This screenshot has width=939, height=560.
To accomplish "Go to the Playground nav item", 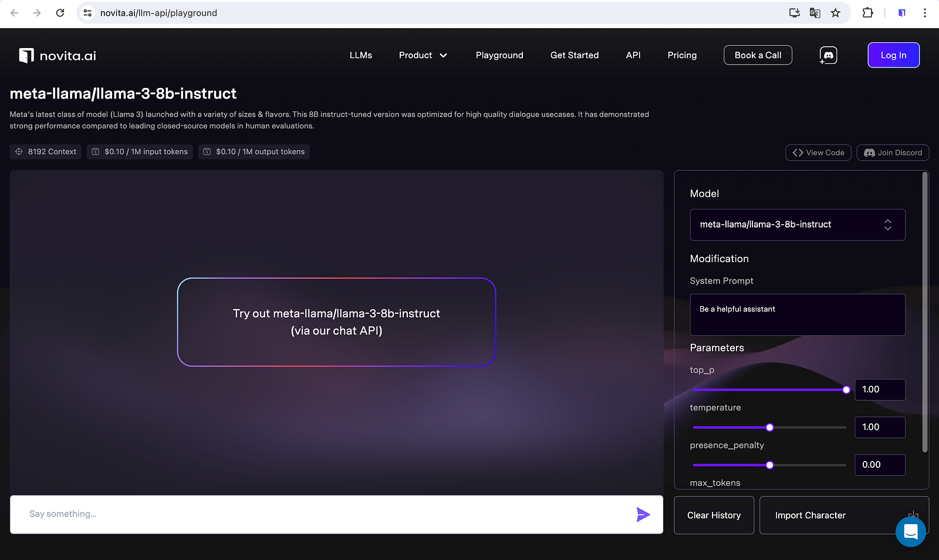I will [x=499, y=55].
